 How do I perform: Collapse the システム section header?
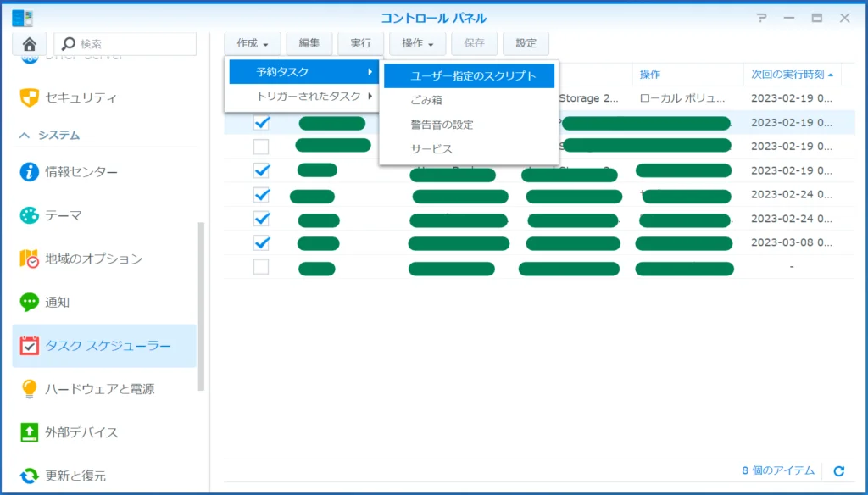click(x=51, y=135)
